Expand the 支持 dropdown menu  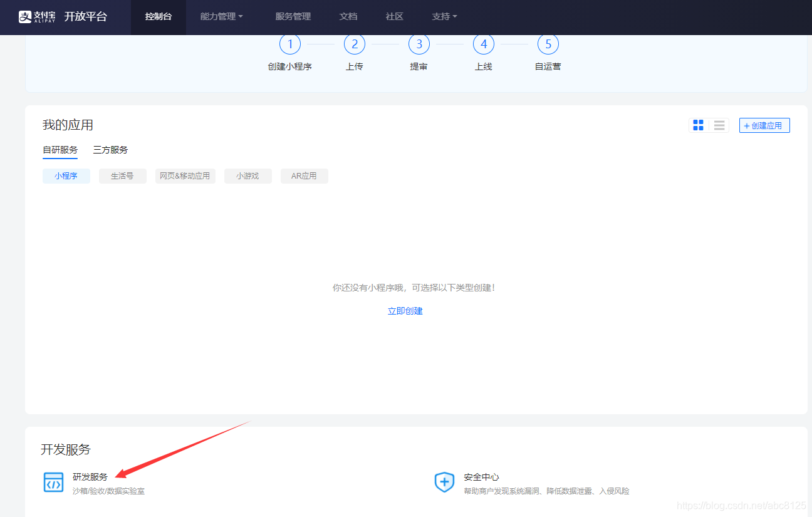coord(445,17)
